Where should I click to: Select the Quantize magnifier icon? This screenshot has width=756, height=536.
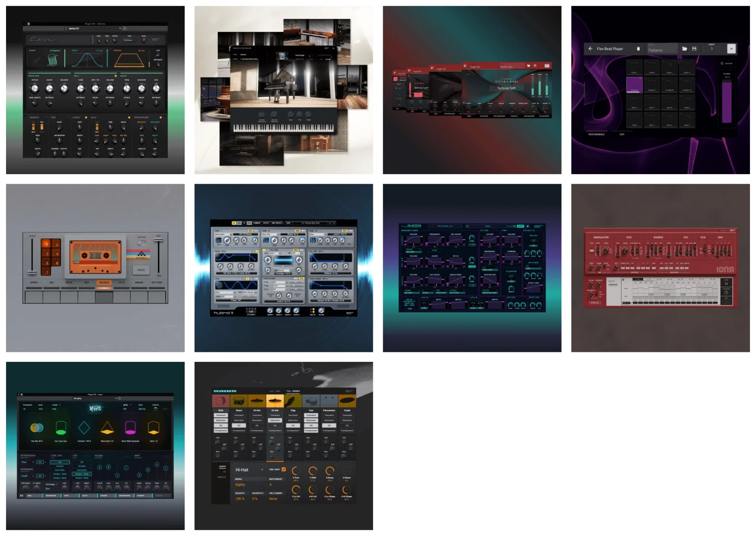(x=727, y=64)
